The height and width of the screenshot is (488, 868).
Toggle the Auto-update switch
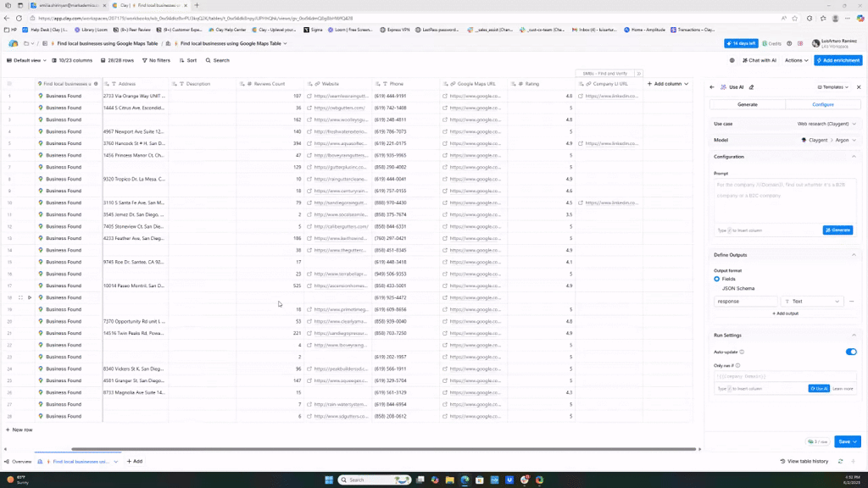coord(851,352)
